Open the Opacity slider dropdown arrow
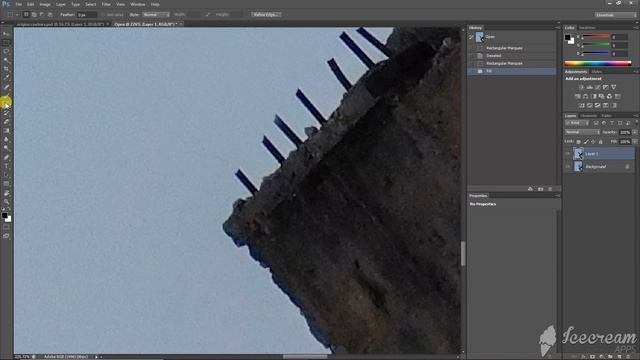 click(x=634, y=132)
